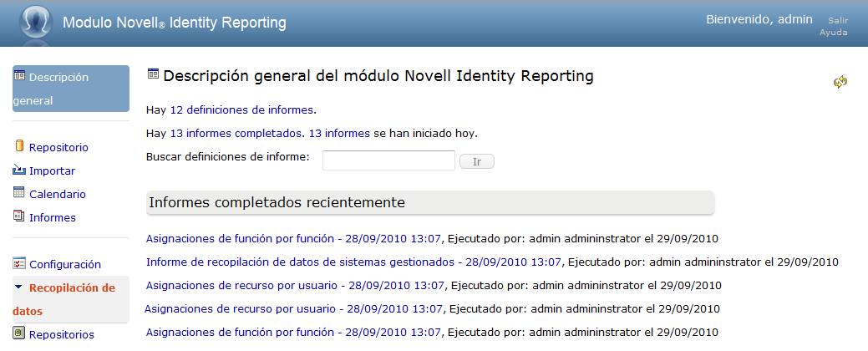Open the Calendario view

(58, 195)
